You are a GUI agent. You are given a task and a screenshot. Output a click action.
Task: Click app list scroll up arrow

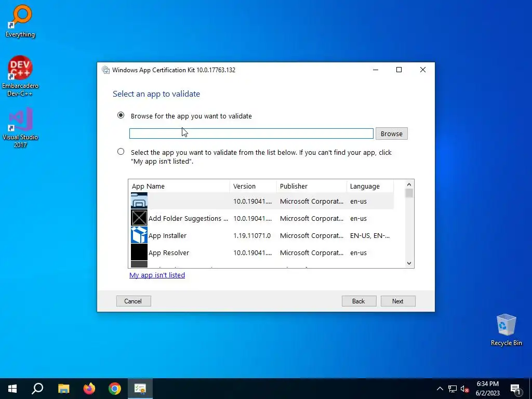pyautogui.click(x=409, y=184)
